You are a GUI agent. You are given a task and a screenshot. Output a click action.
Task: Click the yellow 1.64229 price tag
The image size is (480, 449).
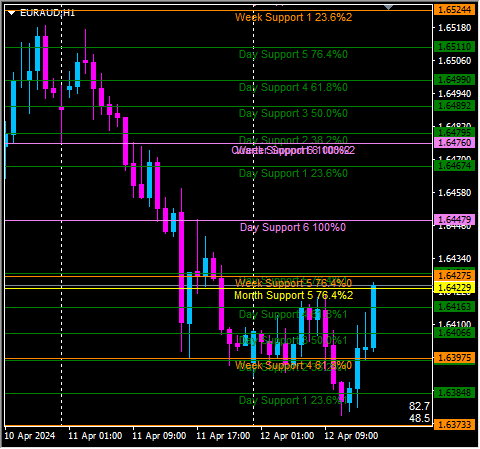455,288
